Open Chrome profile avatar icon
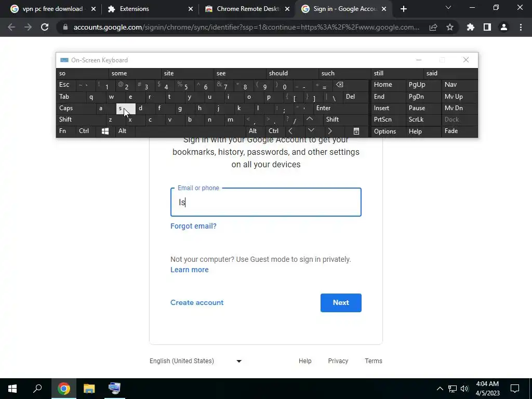The width and height of the screenshot is (532, 399). coord(504,27)
